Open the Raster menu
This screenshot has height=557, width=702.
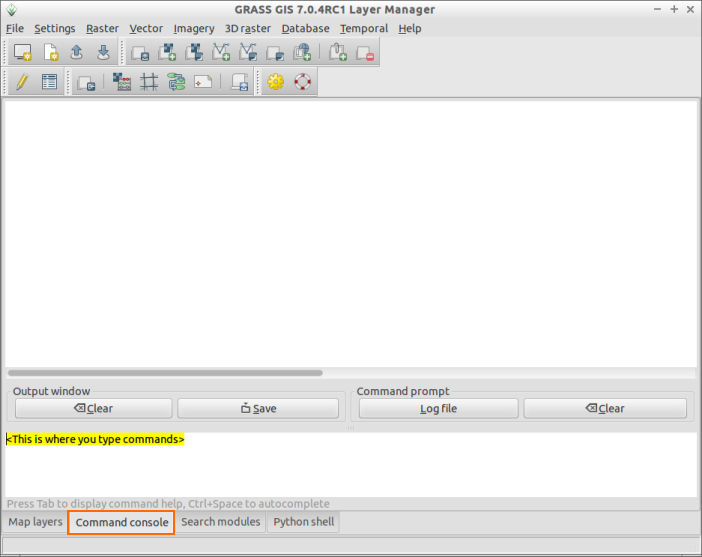(x=102, y=28)
